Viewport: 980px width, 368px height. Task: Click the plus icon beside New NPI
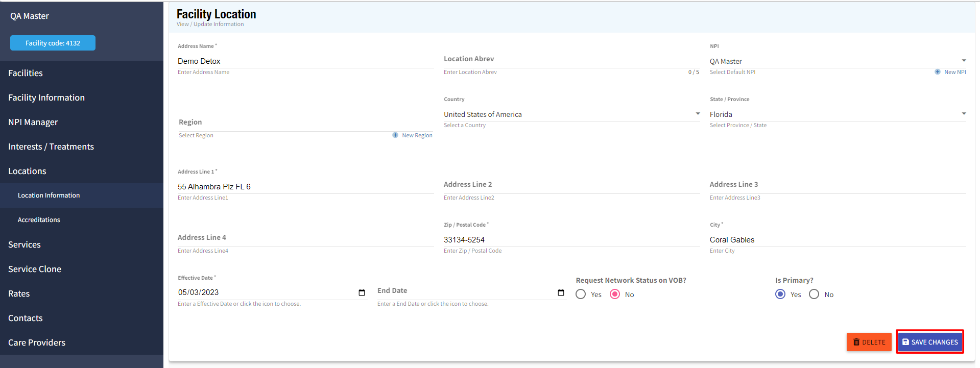[937, 72]
